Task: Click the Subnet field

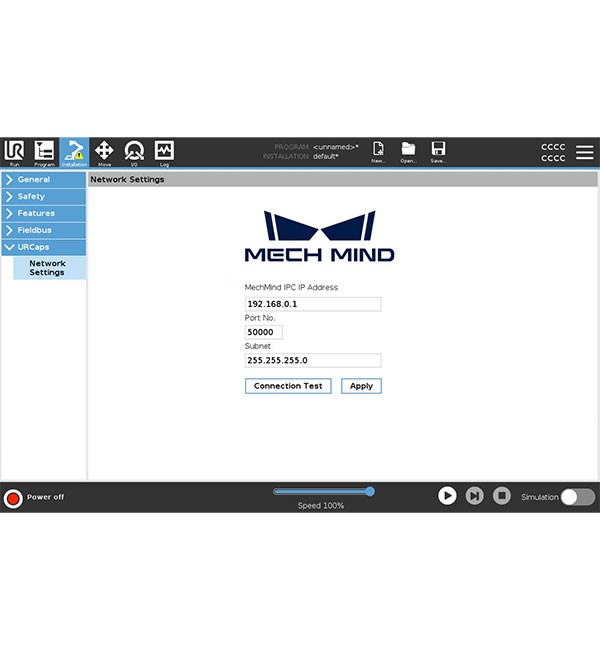Action: 313,360
